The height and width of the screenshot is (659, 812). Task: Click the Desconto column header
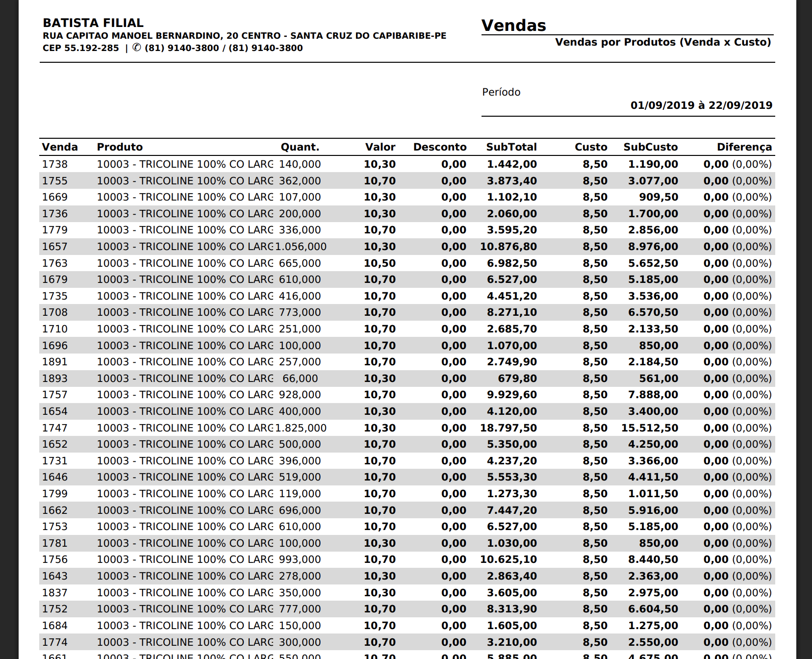click(439, 147)
